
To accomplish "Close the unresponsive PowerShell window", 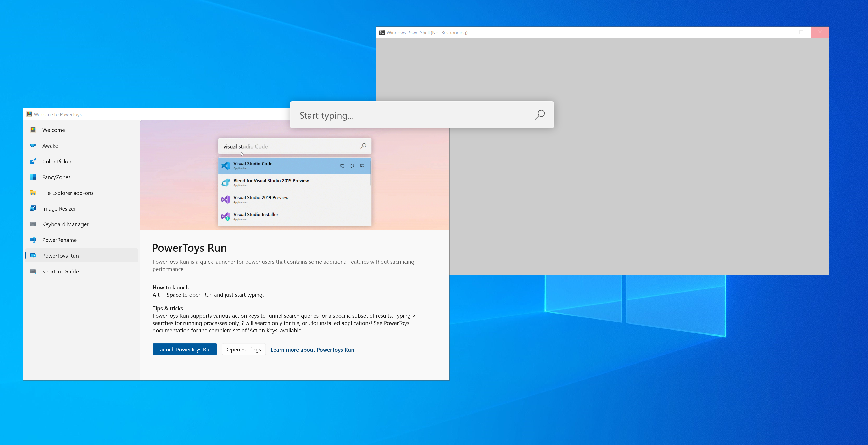I will tap(820, 33).
